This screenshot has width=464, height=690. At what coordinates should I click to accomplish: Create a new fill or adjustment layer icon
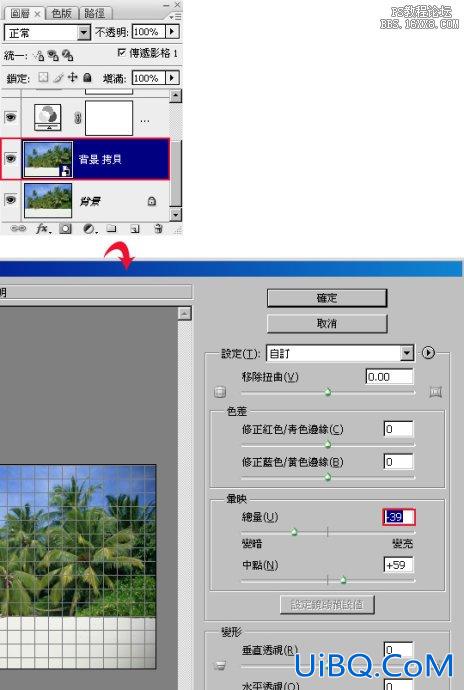(89, 229)
